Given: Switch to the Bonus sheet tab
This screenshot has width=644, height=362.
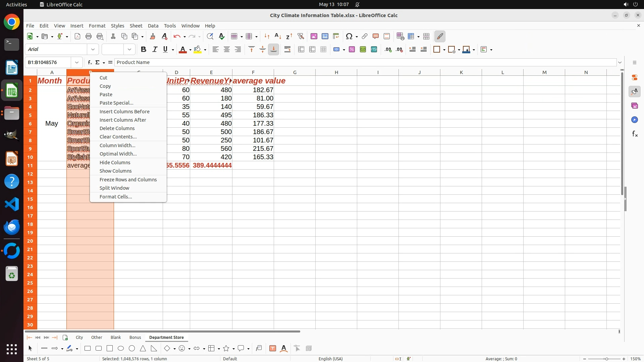Looking at the screenshot, I should 135,337.
